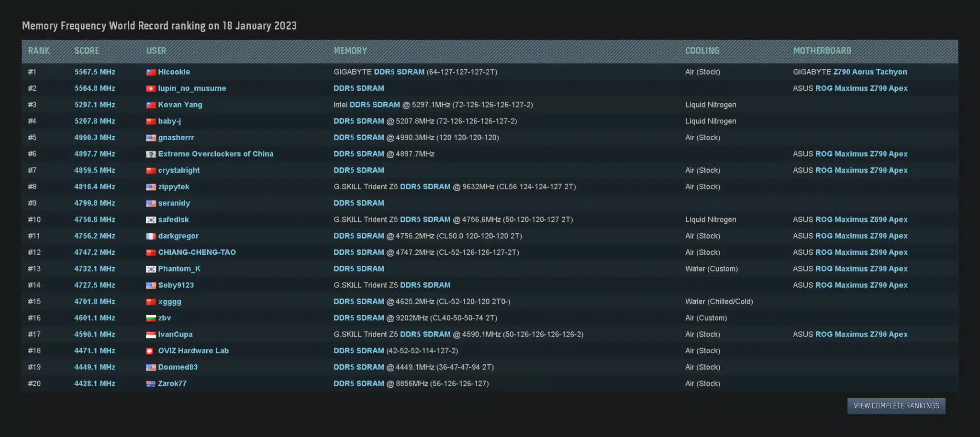Click rank #1 cell
Screen dimensions: 980x437
point(32,72)
